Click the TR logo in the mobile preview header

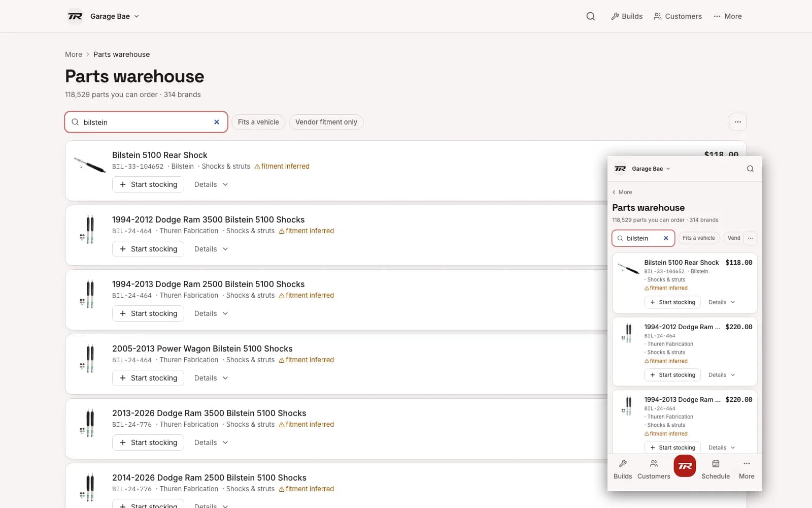pyautogui.click(x=620, y=169)
